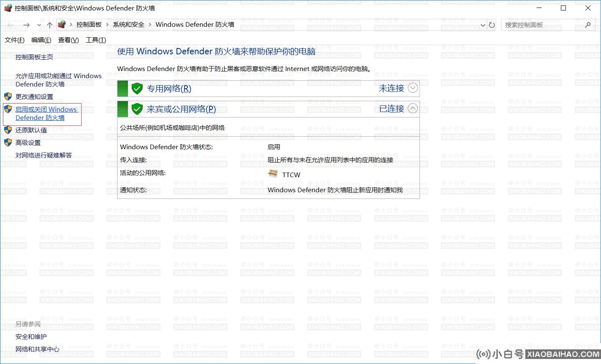The image size is (601, 364).
Task: Click the search magnifier icon
Action: coord(588,25)
